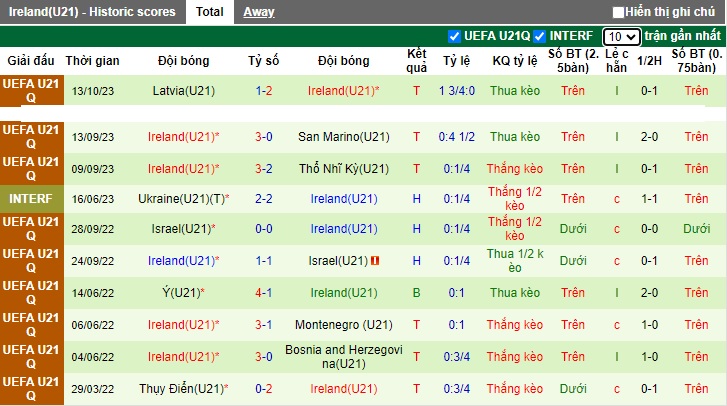Screen dimensions: 727x406
Task: Click score 3-0 of San Marino match
Action: 264,137
